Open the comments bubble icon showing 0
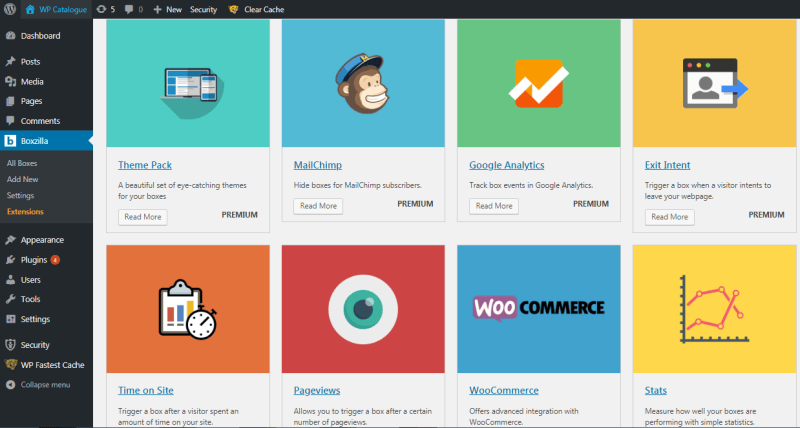 coord(129,9)
